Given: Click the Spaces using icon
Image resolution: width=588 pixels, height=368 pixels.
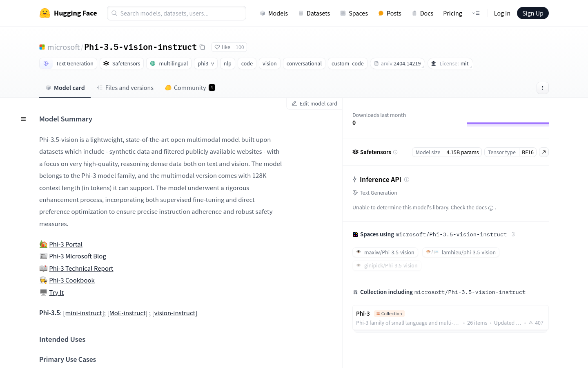Looking at the screenshot, I should point(355,235).
